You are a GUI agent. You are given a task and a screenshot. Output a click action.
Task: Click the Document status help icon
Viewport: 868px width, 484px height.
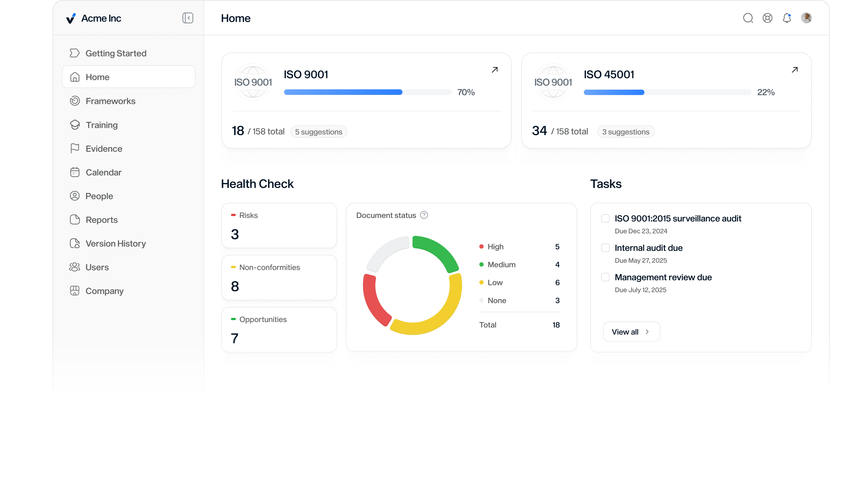pos(424,215)
